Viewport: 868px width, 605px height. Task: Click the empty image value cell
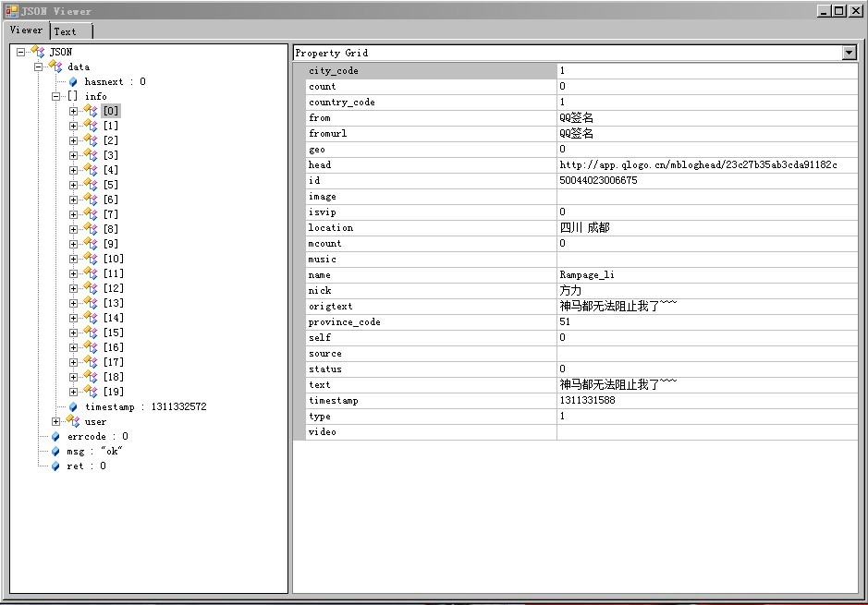(707, 197)
